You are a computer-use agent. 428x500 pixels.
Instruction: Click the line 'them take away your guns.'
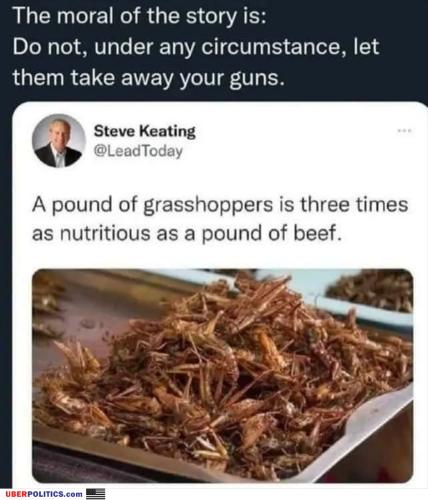point(149,77)
